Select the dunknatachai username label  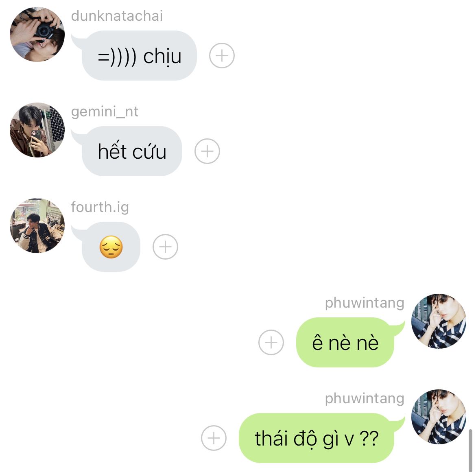point(117,16)
